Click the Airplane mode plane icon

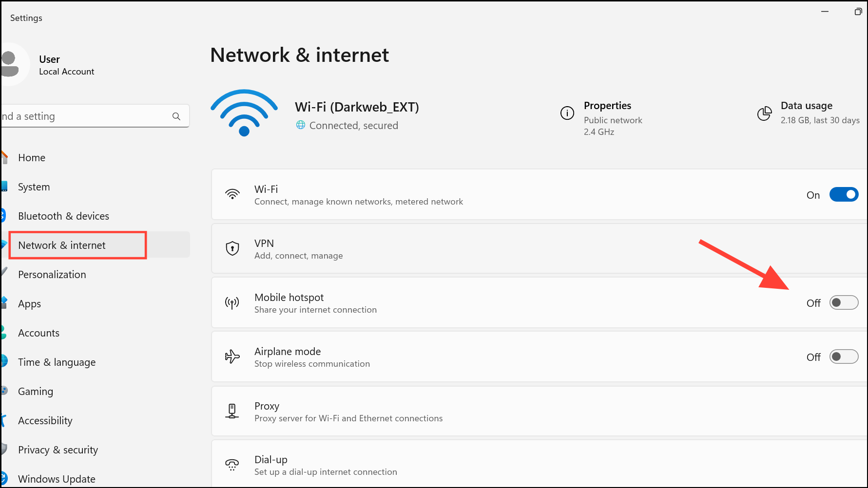[232, 357]
